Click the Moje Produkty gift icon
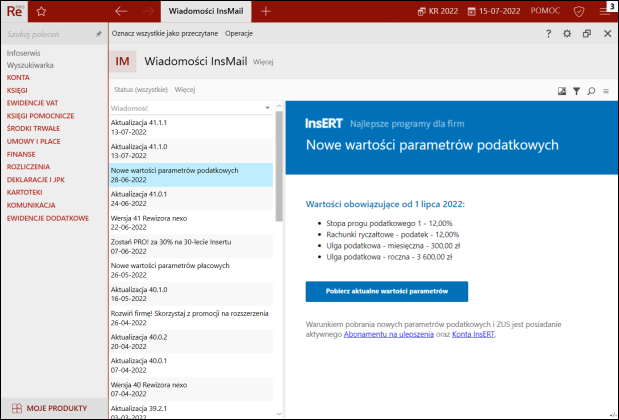 click(x=17, y=408)
